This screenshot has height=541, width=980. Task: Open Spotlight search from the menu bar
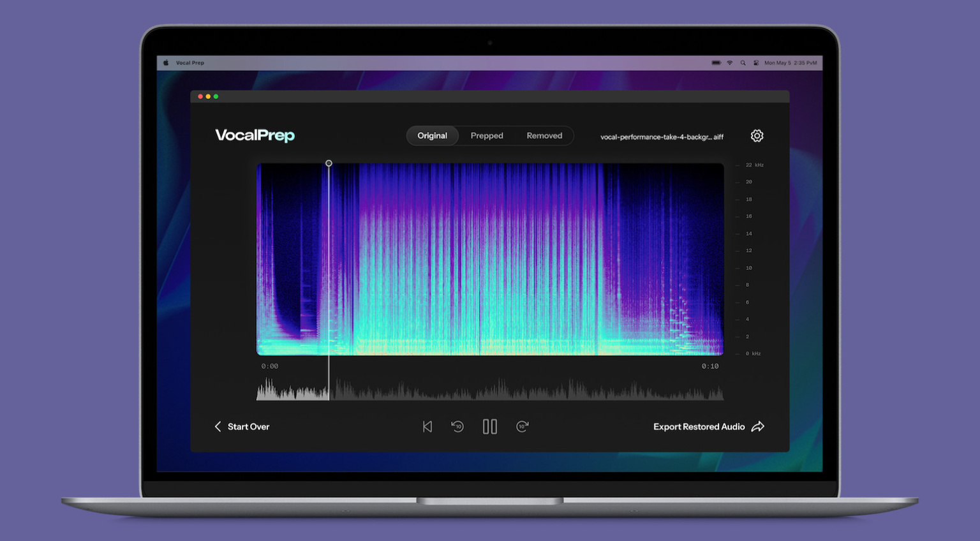tap(743, 63)
